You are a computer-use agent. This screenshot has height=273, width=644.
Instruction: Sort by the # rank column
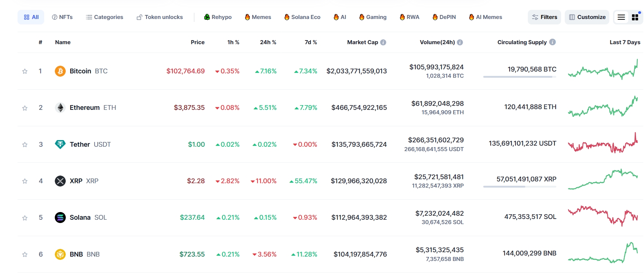click(x=41, y=42)
